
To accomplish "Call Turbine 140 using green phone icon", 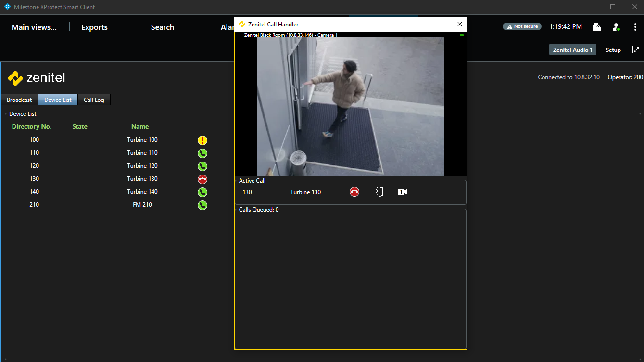I will [202, 192].
